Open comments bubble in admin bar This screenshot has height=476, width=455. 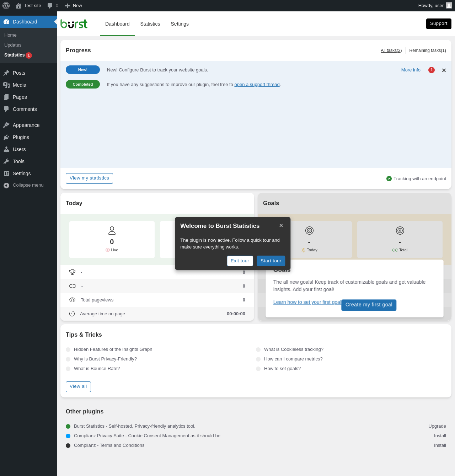pos(50,6)
